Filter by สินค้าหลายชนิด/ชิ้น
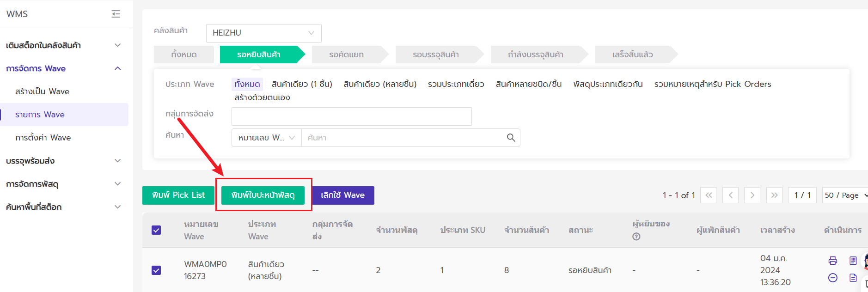This screenshot has height=292, width=868. click(x=529, y=84)
